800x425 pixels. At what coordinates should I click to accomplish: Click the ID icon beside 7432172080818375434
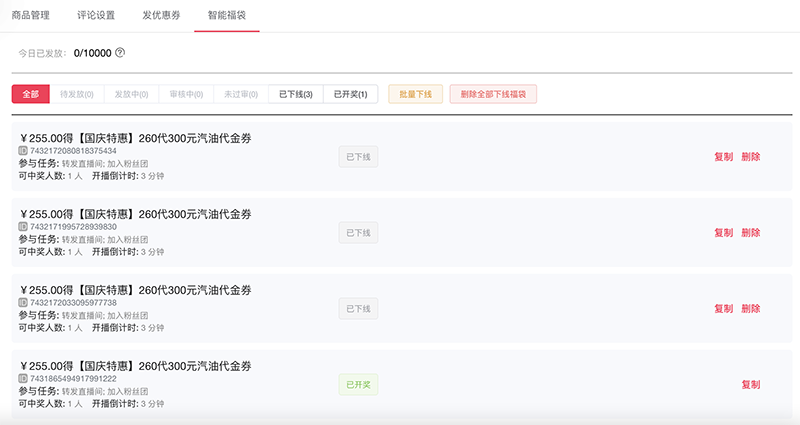pyautogui.click(x=23, y=151)
